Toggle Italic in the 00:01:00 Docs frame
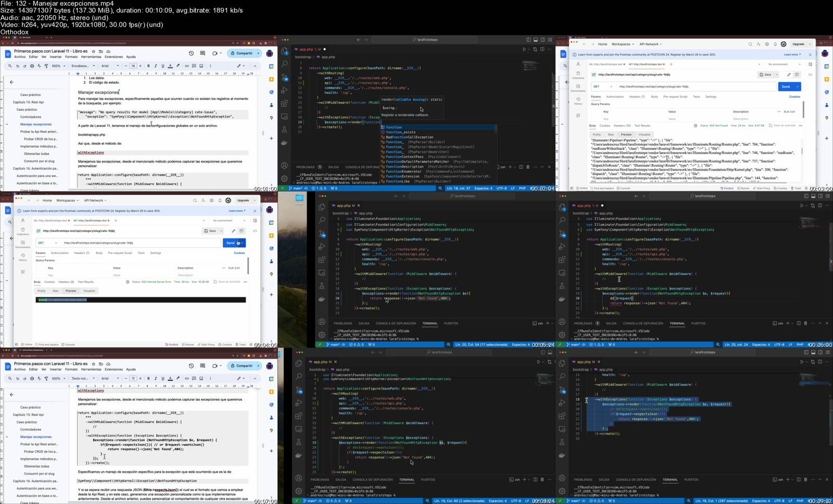 click(x=156, y=66)
